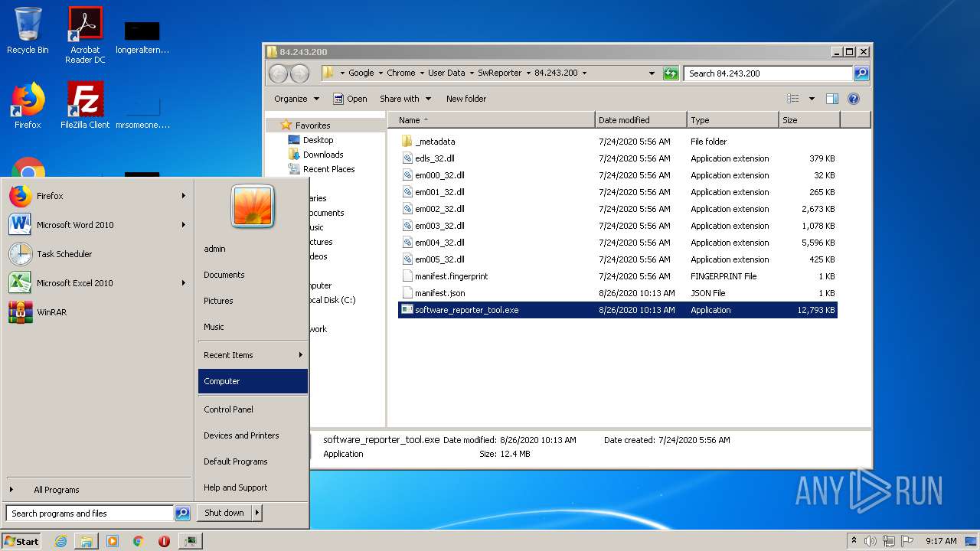Click Internet Explorer taskbar icon
The height and width of the screenshot is (551, 980).
click(61, 541)
